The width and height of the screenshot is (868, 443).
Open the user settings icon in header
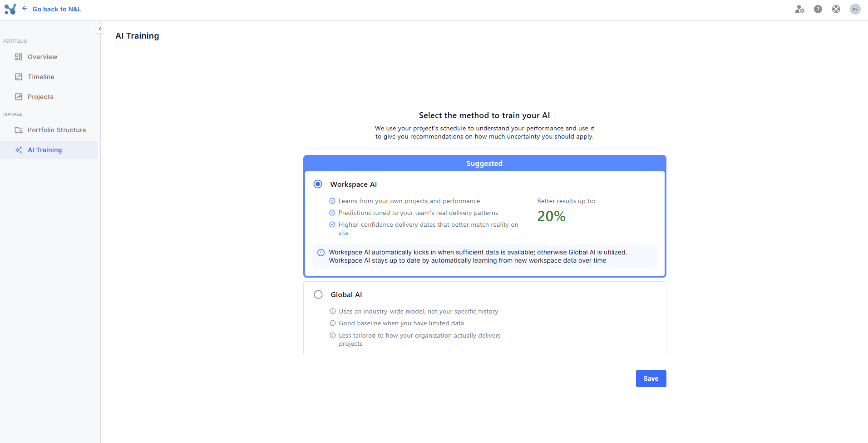[799, 9]
